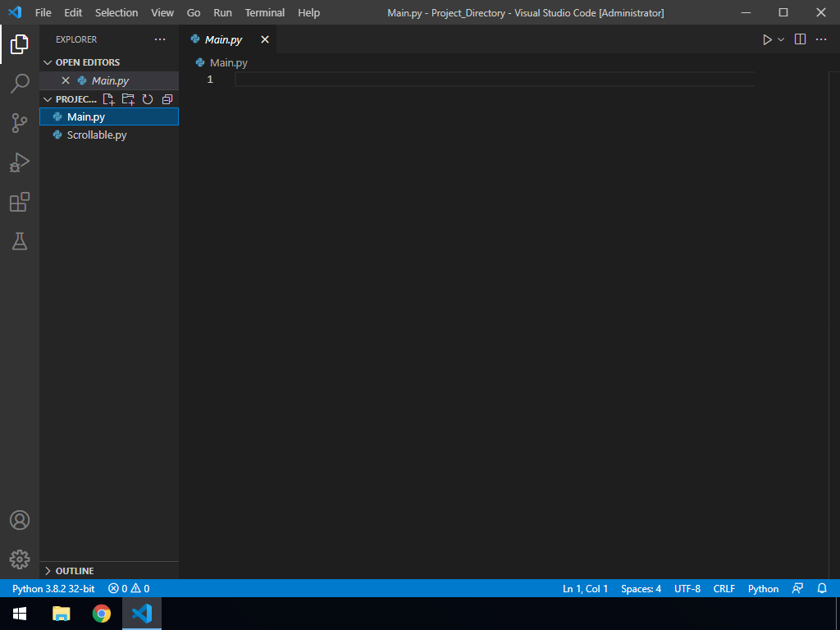Image resolution: width=840 pixels, height=630 pixels.
Task: Close the Main.py editor tab
Action: 265,39
